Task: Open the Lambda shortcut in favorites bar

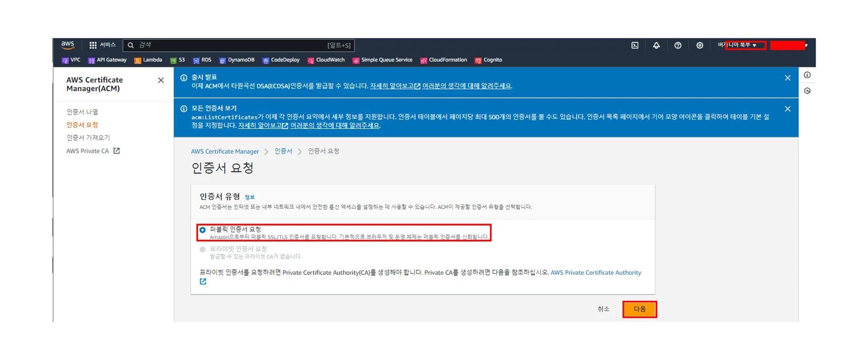Action: [148, 60]
